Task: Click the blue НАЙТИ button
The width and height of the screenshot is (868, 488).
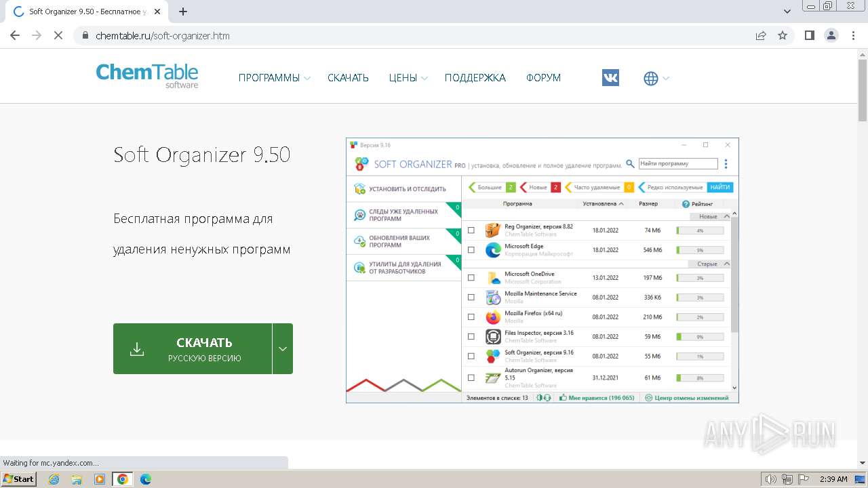Action: pyautogui.click(x=720, y=187)
